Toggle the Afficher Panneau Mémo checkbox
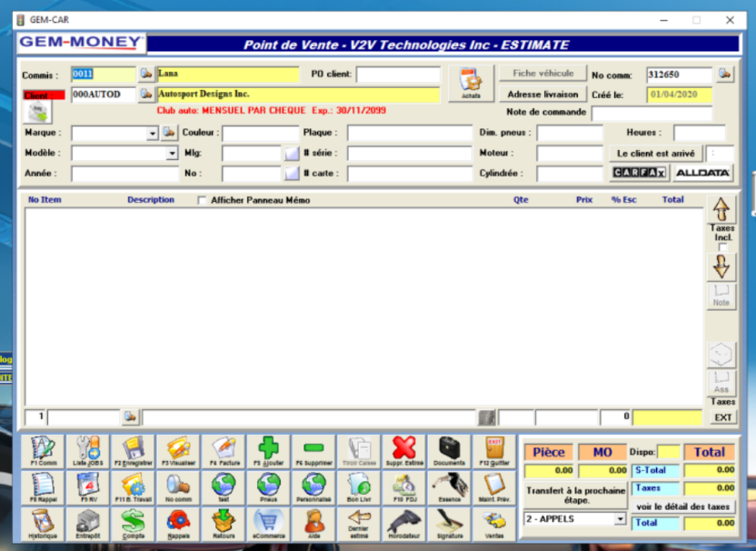 202,200
